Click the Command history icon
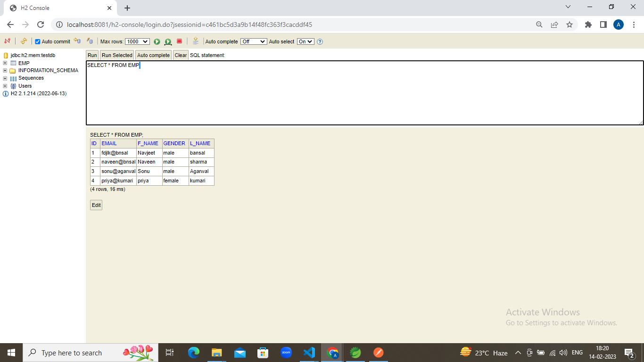 (x=196, y=41)
